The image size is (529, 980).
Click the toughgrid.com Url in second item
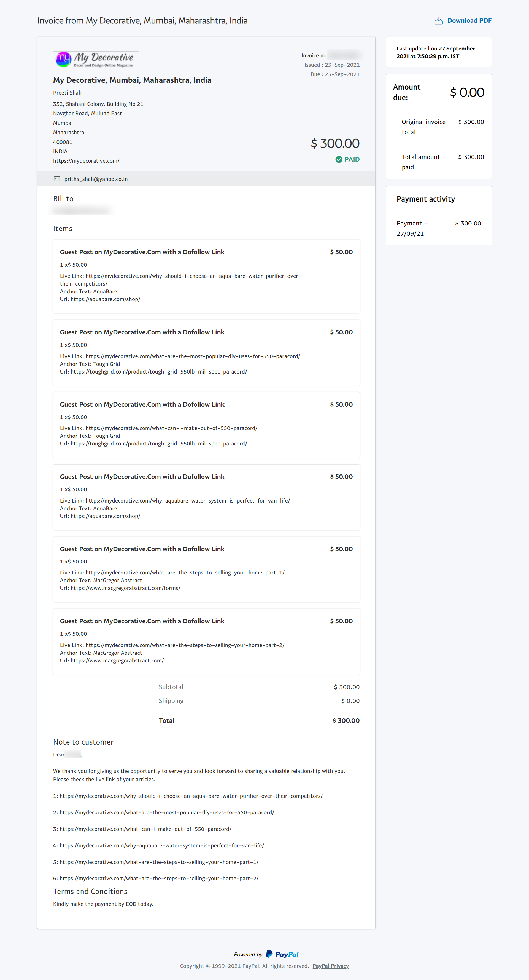pos(158,372)
